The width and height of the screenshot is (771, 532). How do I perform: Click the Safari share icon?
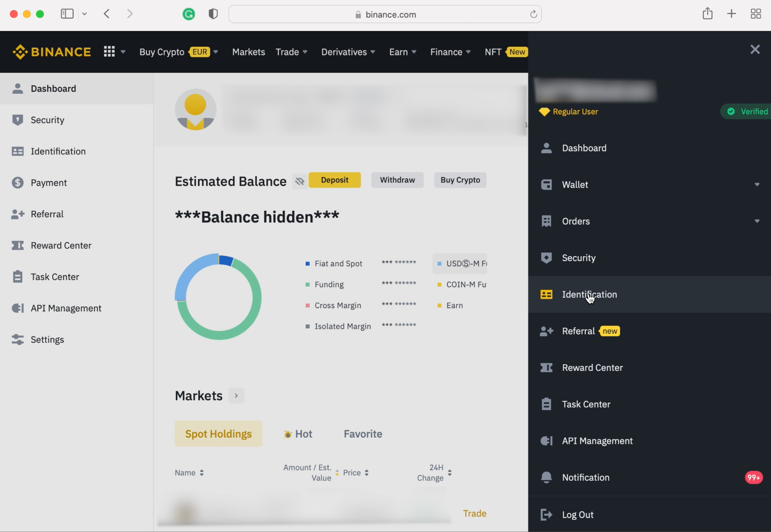[x=707, y=14]
